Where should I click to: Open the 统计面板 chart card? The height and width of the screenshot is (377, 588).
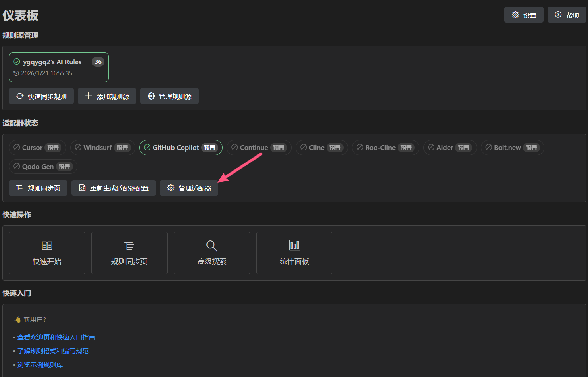(294, 253)
